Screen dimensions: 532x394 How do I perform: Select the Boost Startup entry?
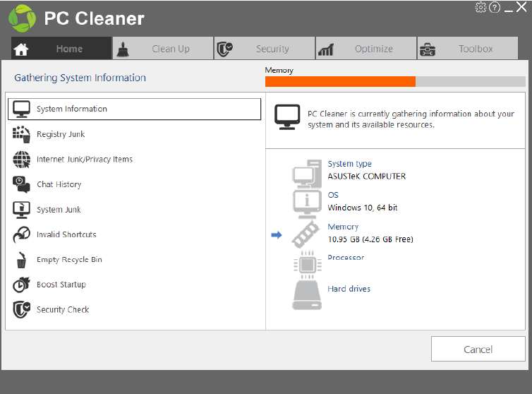coord(134,285)
